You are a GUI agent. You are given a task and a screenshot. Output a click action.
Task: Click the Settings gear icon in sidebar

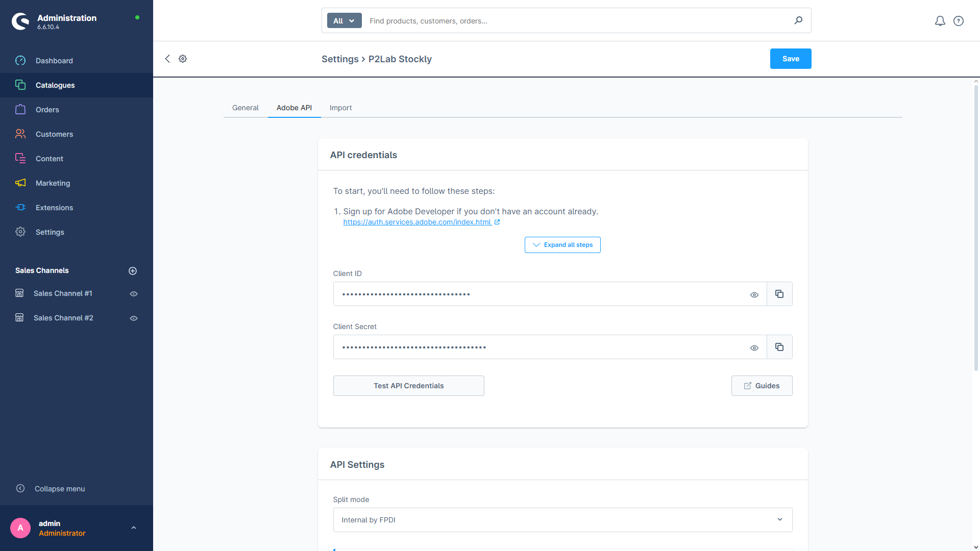(20, 232)
